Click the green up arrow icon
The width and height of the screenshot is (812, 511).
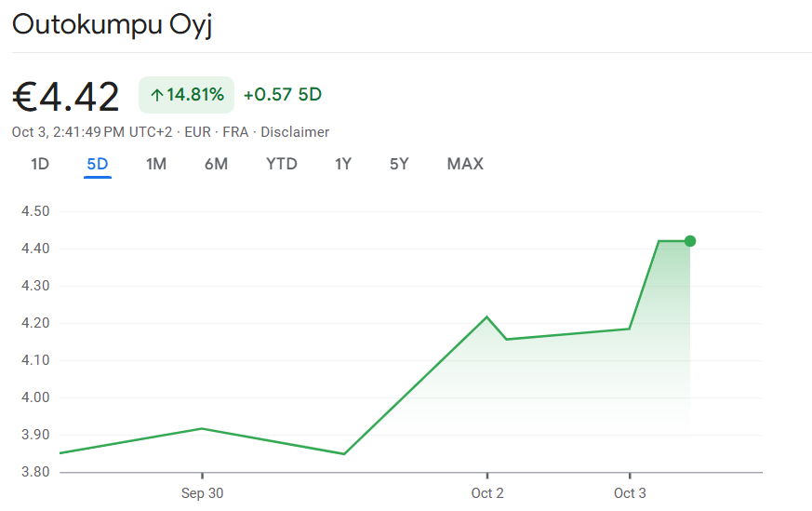coord(156,95)
